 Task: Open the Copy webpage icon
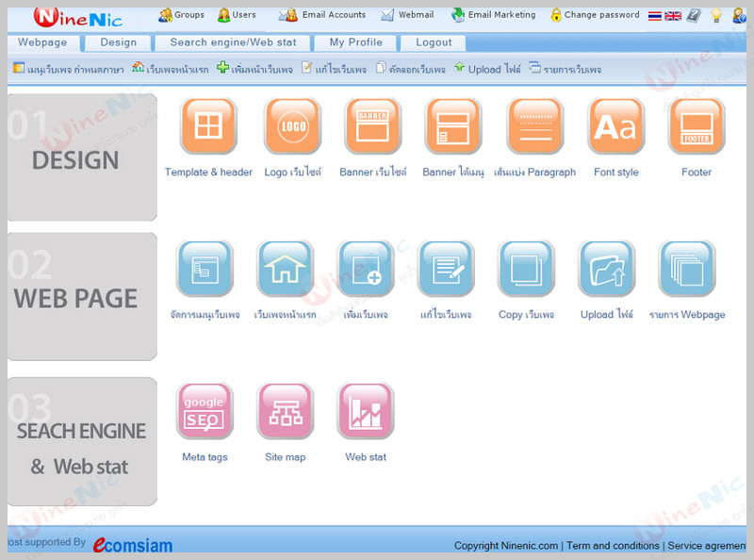[526, 270]
